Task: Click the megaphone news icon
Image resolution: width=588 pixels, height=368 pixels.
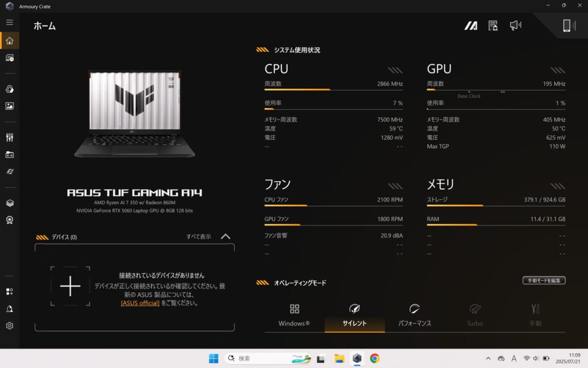Action: click(x=515, y=25)
